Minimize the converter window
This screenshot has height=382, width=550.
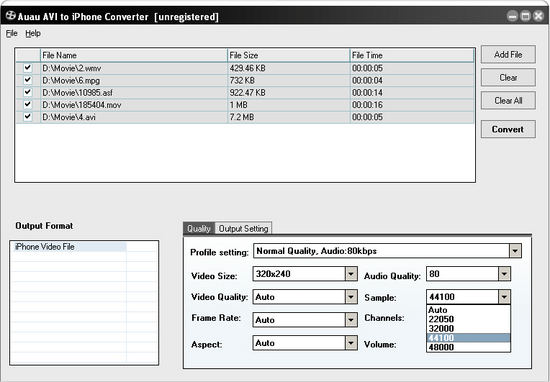click(512, 16)
